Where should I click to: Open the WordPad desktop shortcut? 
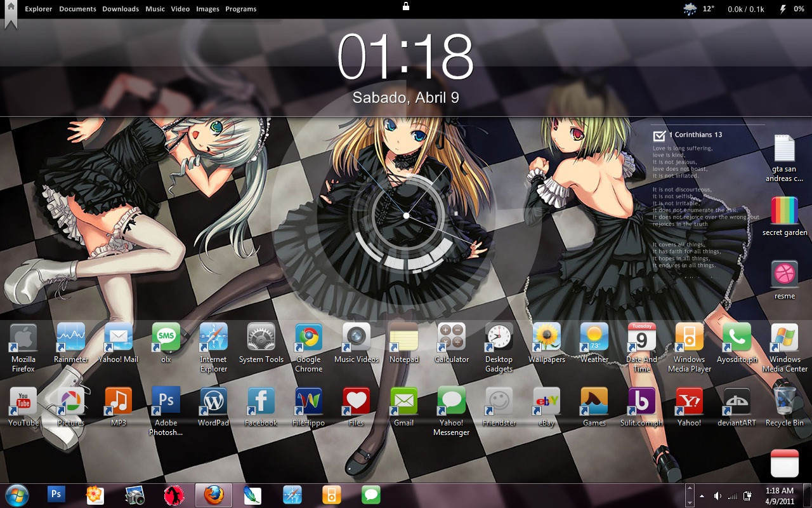[214, 401]
